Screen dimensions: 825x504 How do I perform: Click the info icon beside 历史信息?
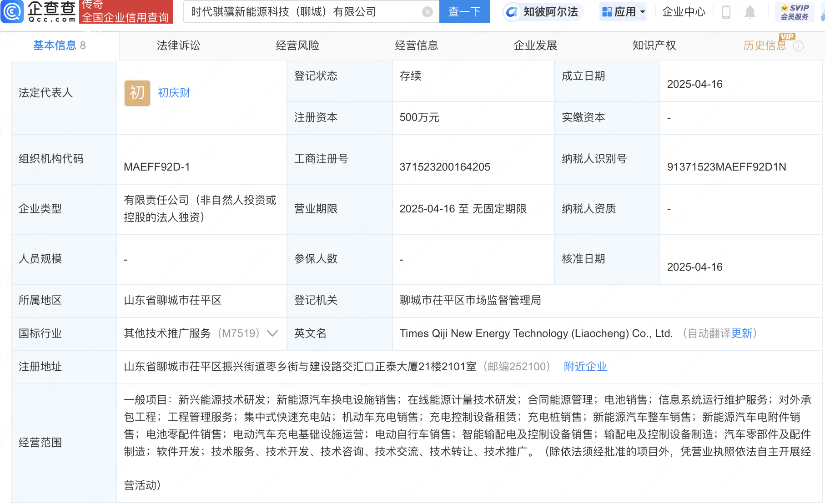coord(798,45)
